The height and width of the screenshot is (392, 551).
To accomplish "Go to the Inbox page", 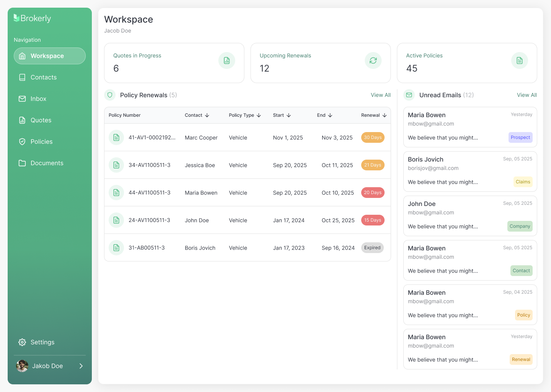I will tap(50, 99).
